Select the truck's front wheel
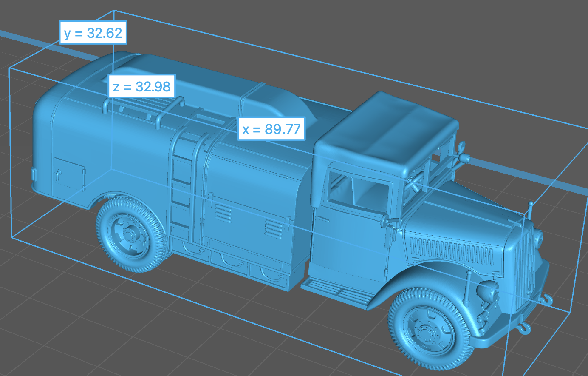Viewport: 588px width, 376px height. [x=430, y=328]
